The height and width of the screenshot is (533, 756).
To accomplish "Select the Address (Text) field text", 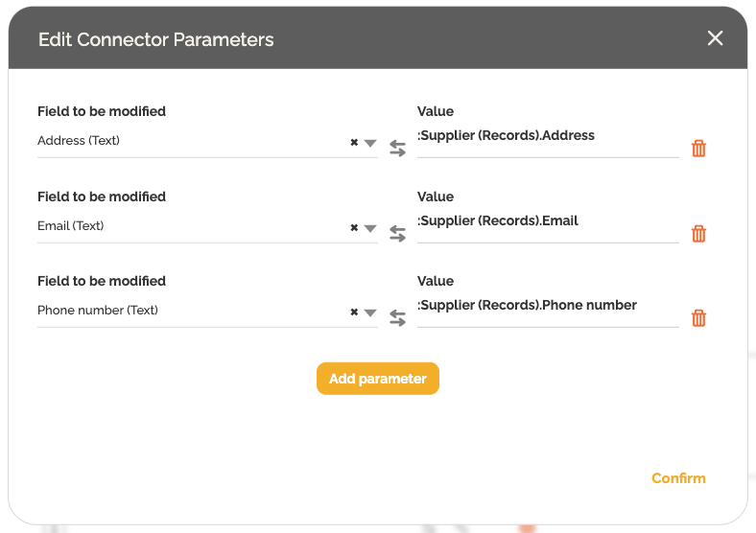I will (79, 141).
